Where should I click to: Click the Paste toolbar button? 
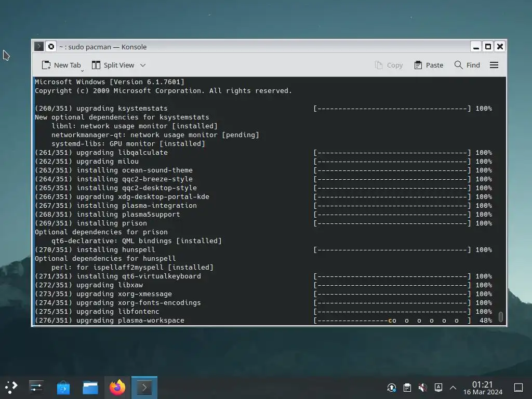click(x=429, y=65)
